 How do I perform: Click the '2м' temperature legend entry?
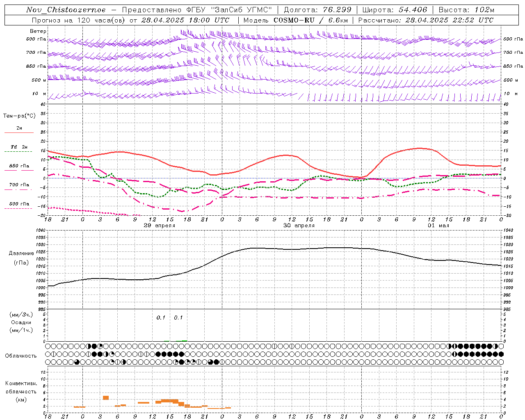click(19, 128)
